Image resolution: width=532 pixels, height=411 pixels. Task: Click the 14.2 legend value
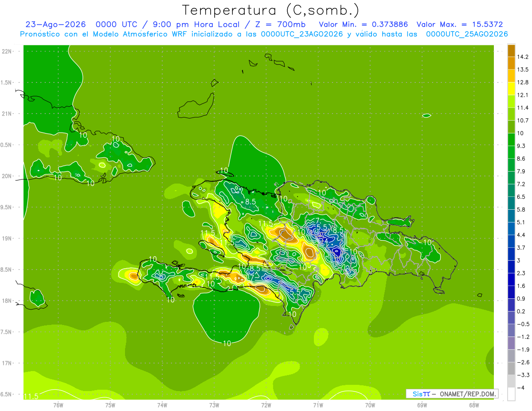(x=522, y=57)
